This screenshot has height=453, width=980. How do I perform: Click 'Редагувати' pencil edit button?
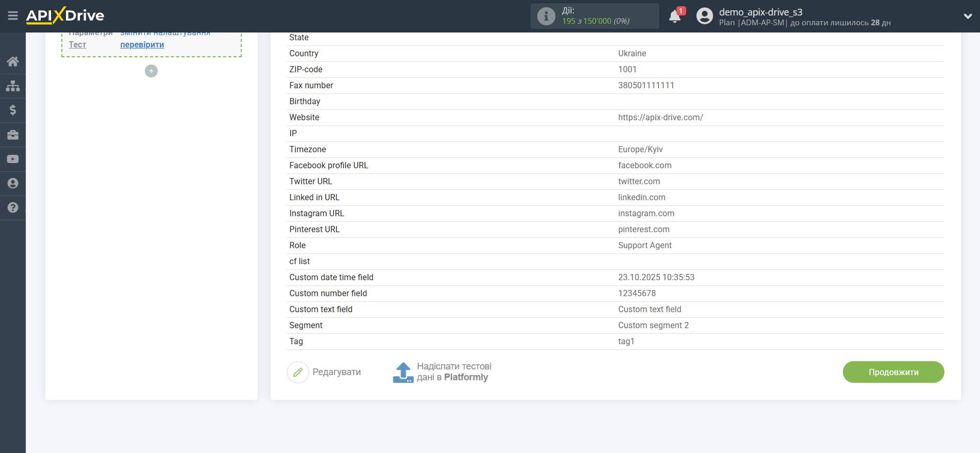[324, 372]
